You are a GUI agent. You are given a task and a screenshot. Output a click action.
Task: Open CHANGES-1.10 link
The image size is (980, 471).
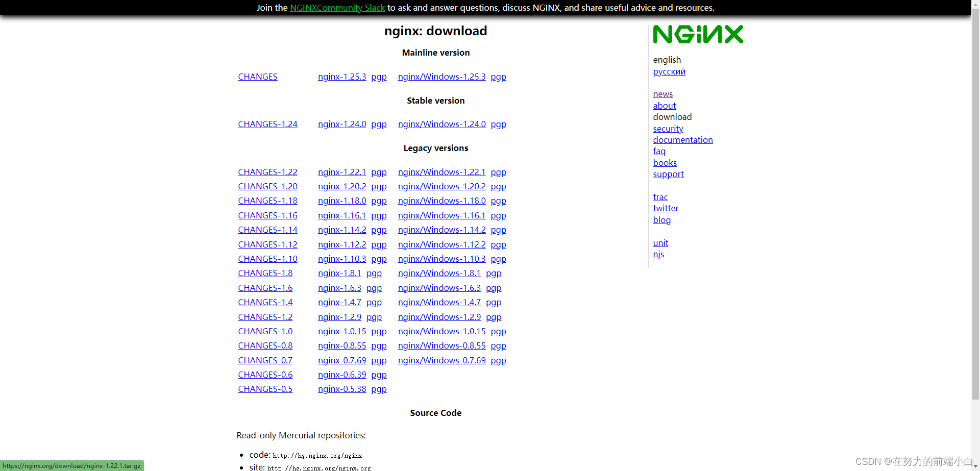[x=267, y=259]
